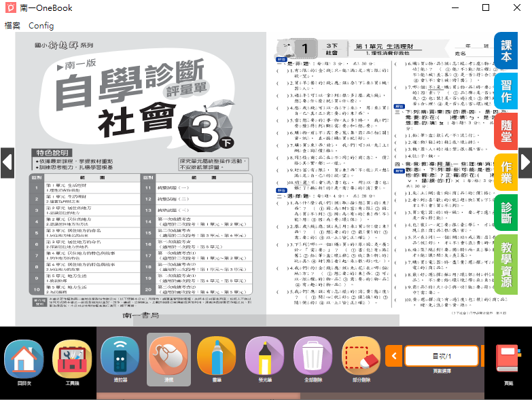Switch to the 習作 side tab

pyautogui.click(x=506, y=92)
